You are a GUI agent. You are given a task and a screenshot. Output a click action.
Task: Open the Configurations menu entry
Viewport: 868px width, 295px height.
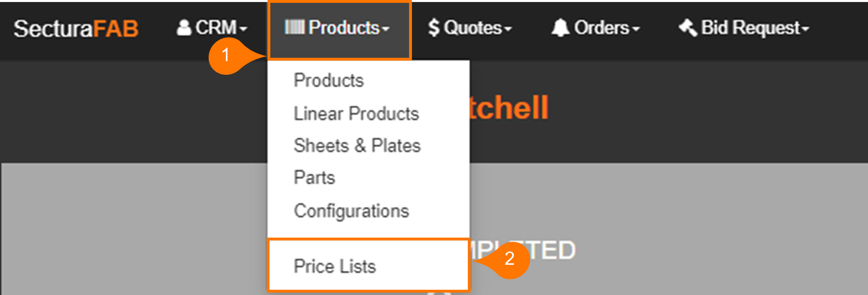pos(351,211)
